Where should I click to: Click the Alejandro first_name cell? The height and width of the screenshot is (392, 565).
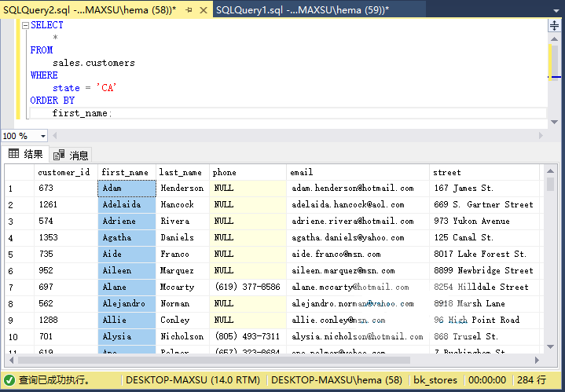(127, 304)
